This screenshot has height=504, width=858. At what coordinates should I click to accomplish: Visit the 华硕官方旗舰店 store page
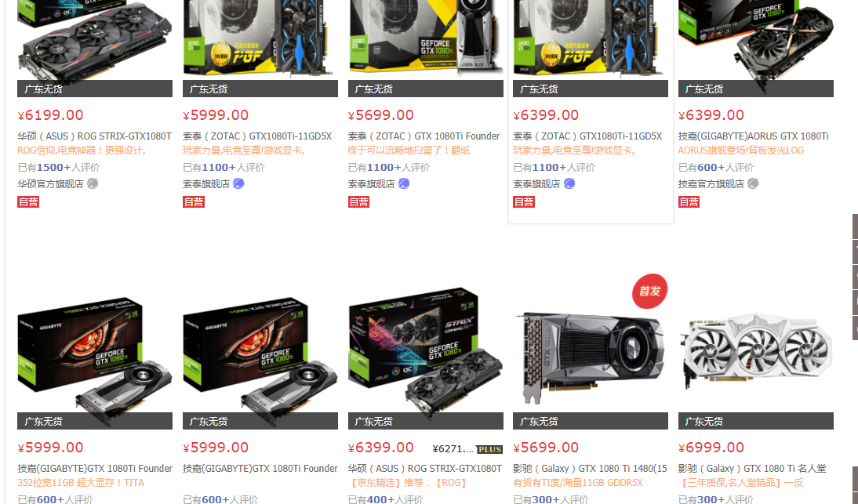tap(50, 183)
